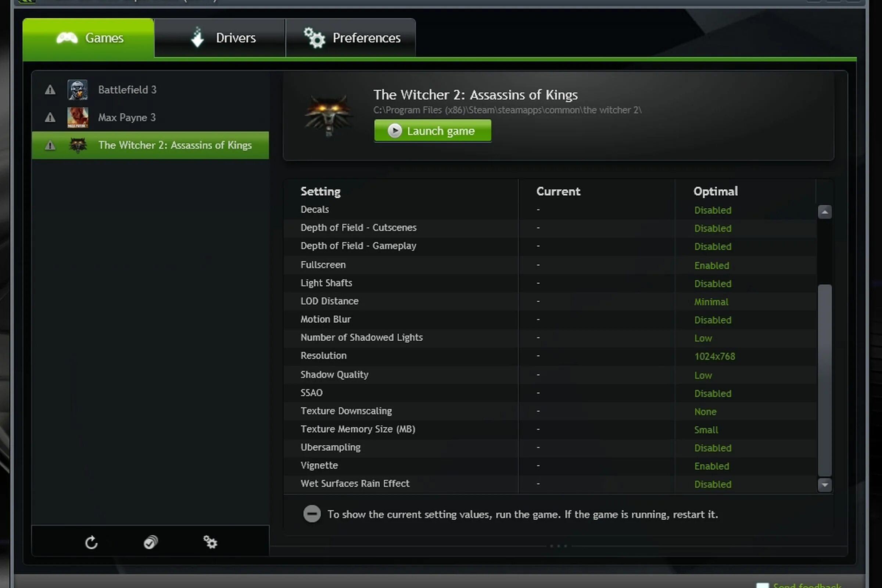Click the minus icon beside the info message
The width and height of the screenshot is (882, 588).
[312, 514]
